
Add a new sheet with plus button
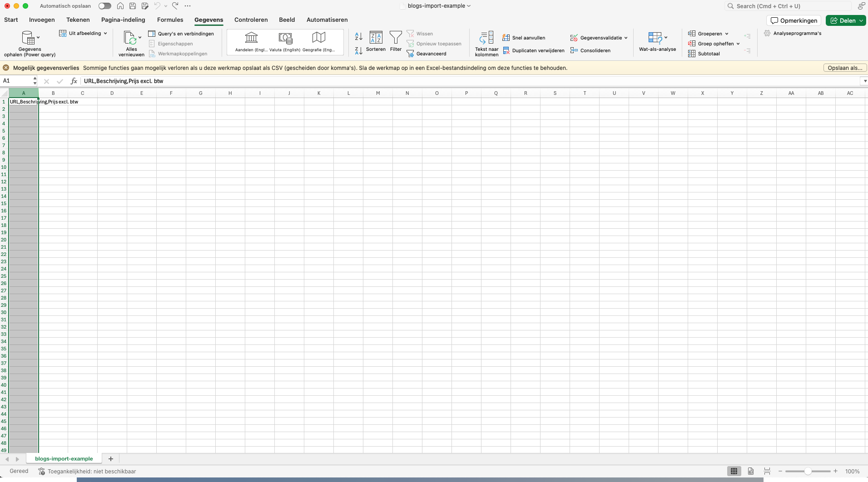tap(110, 459)
